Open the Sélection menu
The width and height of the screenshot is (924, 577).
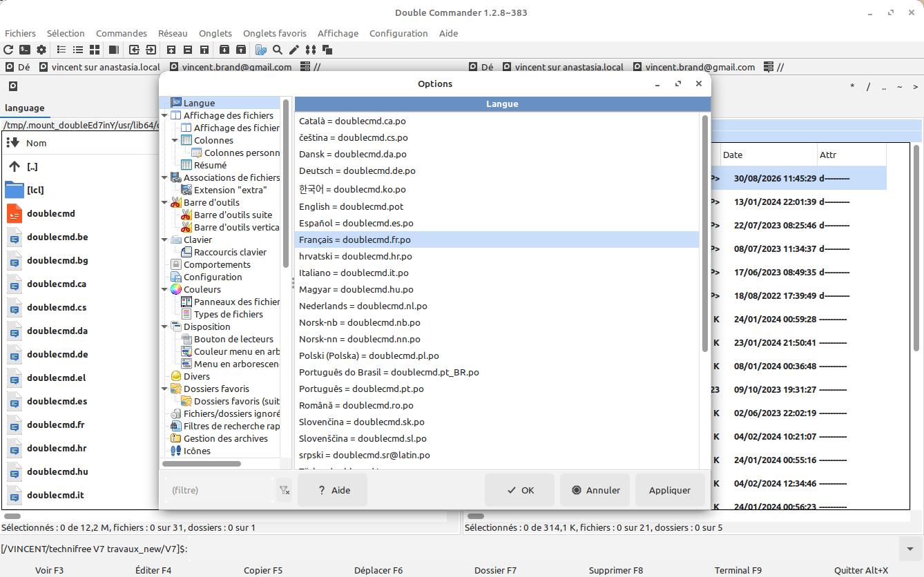[66, 33]
